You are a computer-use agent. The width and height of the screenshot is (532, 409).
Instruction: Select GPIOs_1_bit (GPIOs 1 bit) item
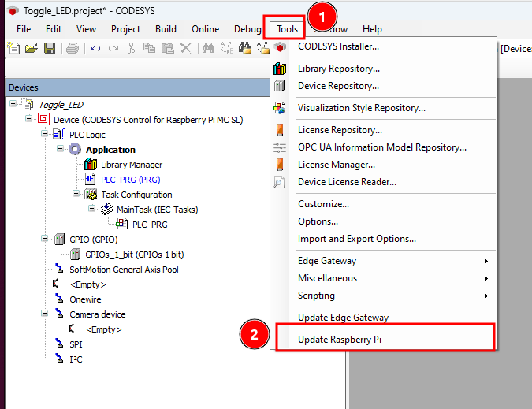(134, 255)
